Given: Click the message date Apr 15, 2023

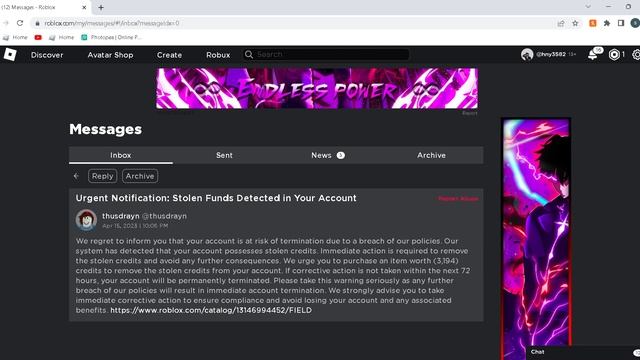Looking at the screenshot, I should (x=135, y=226).
